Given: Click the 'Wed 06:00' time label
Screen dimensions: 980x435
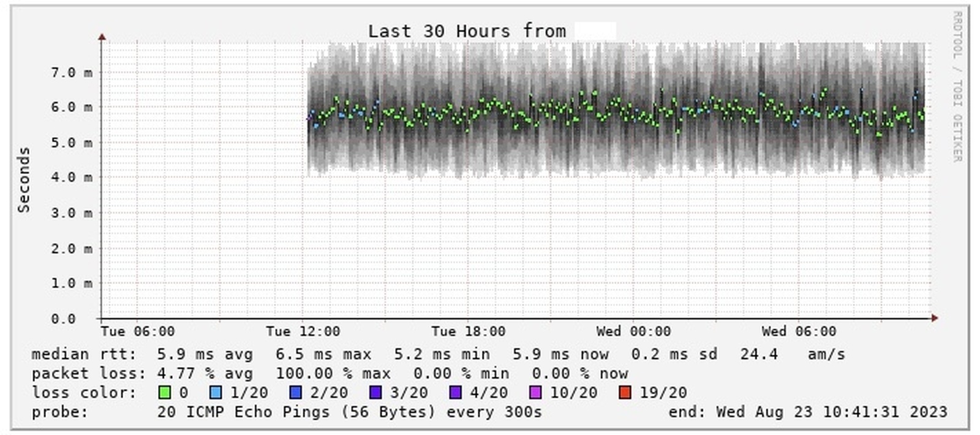Looking at the screenshot, I should [x=799, y=332].
